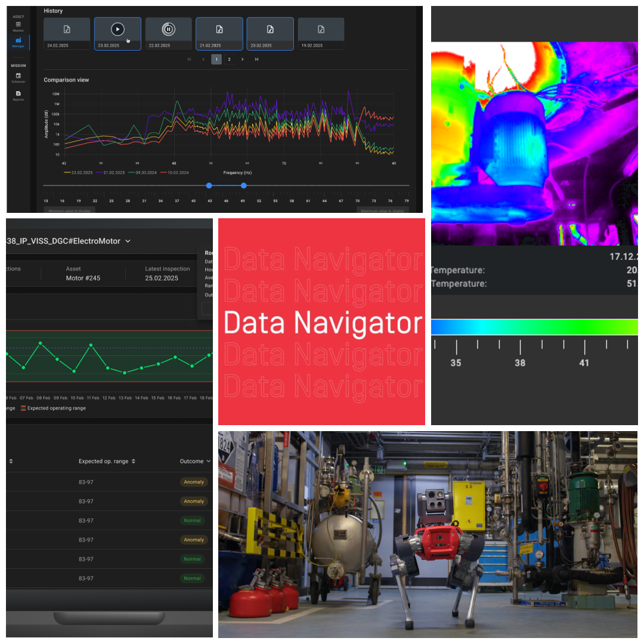This screenshot has width=644, height=644.
Task: Play the 23.02.2025 inspection recording
Action: (x=117, y=29)
